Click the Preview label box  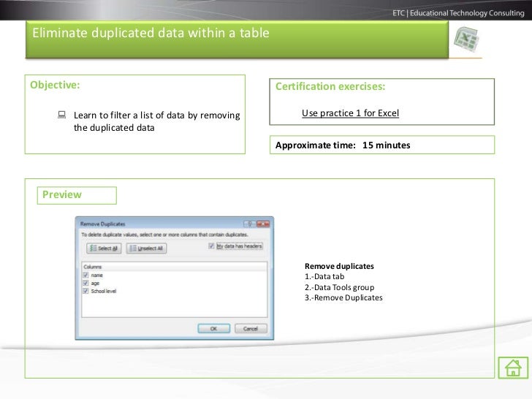coord(77,195)
